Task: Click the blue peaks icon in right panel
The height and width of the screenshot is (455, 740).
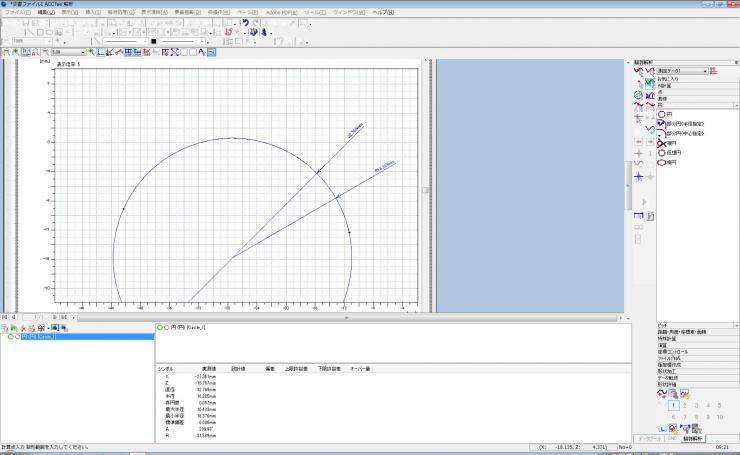Action: tap(650, 95)
